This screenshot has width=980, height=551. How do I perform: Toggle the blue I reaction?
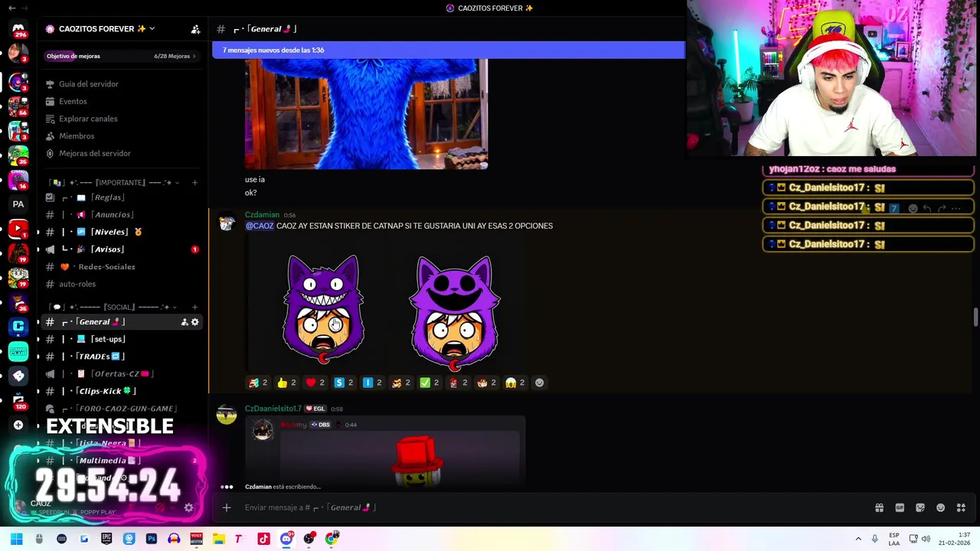[372, 383]
